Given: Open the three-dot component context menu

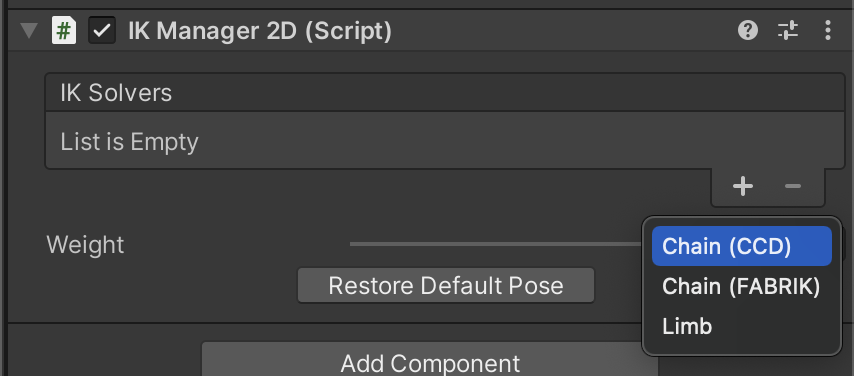Looking at the screenshot, I should pyautogui.click(x=828, y=31).
